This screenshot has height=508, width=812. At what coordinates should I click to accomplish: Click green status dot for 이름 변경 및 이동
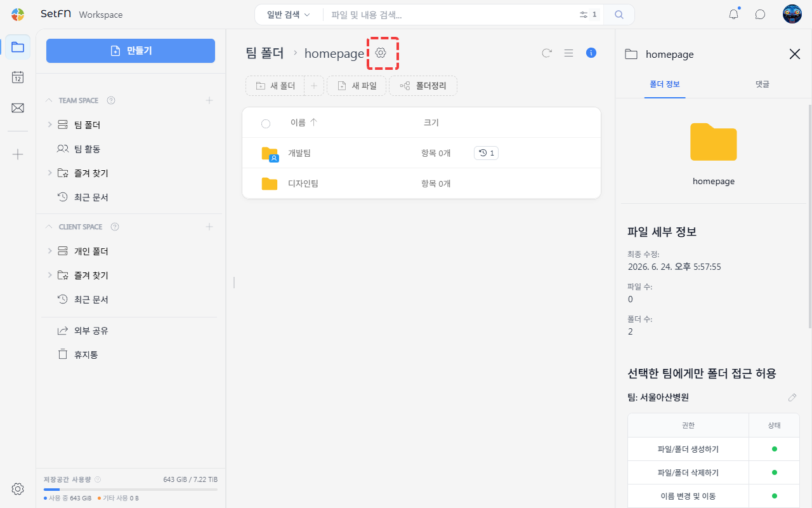click(774, 496)
